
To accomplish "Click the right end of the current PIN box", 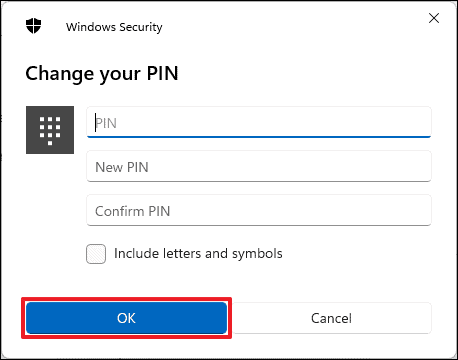I will pyautogui.click(x=422, y=122).
